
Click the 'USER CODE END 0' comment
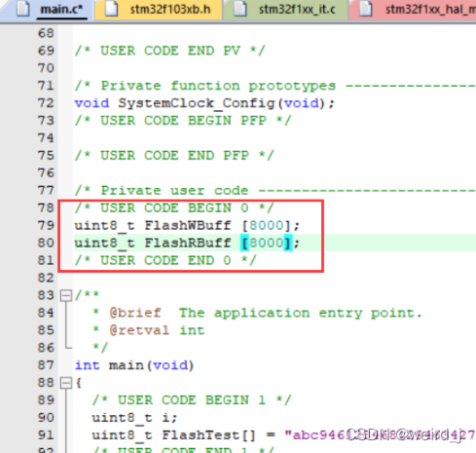pyautogui.click(x=165, y=260)
